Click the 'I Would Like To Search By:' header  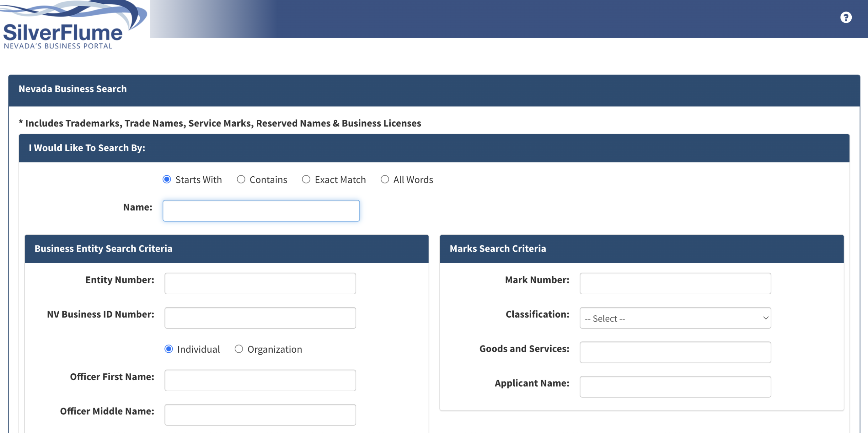[87, 148]
